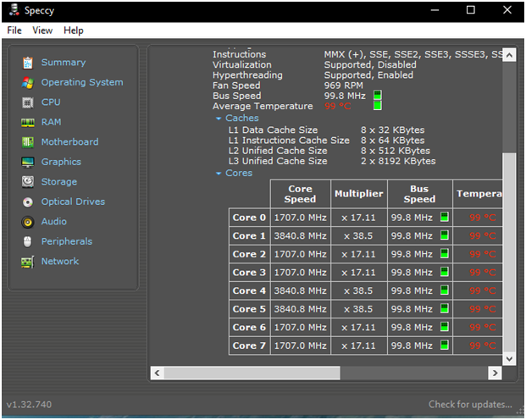Click the Network card icon
Image resolution: width=526 pixels, height=420 pixels.
coord(27,262)
